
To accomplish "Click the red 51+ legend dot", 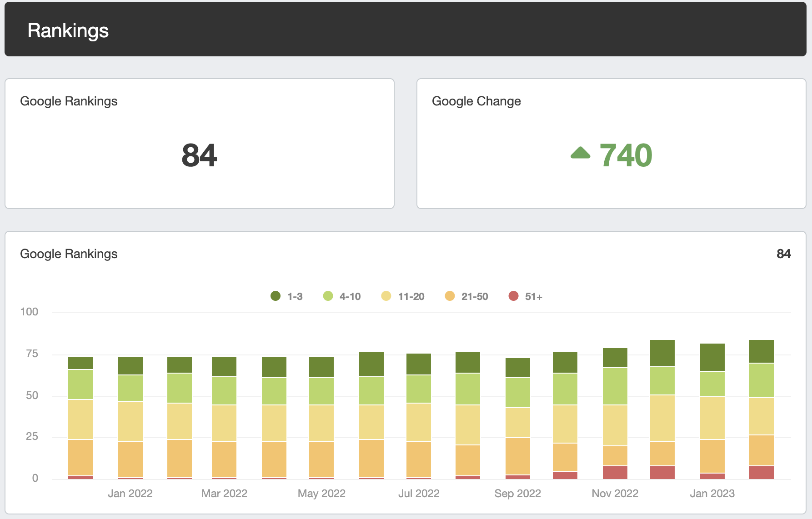I will coord(514,296).
